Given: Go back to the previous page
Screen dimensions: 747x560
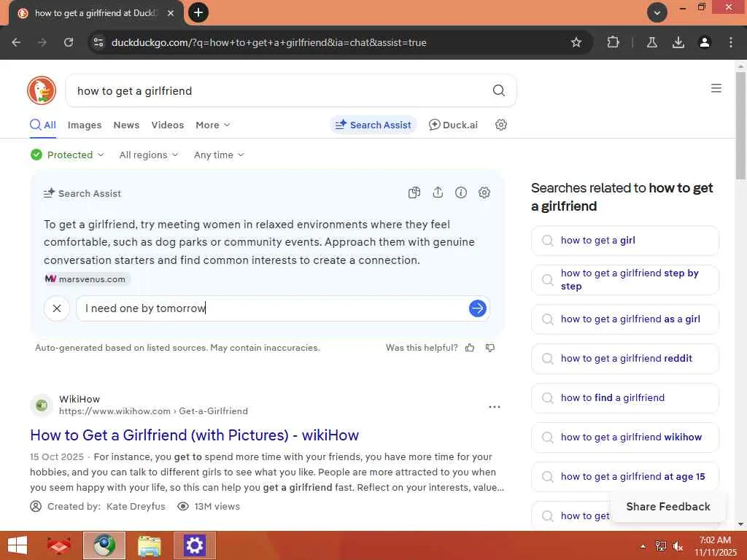Looking at the screenshot, I should [16, 42].
